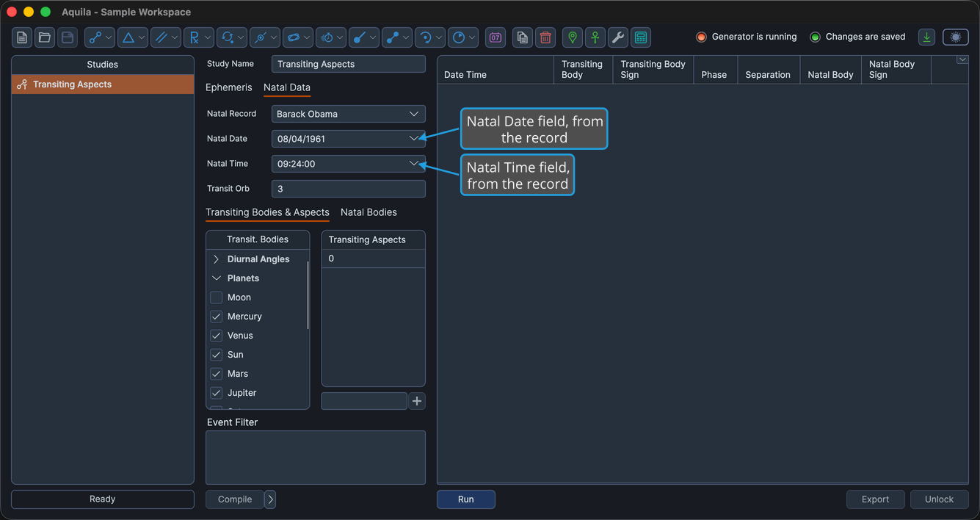Click the spiral arc tool icon
Viewport: 980px width, 520px height.
click(x=426, y=37)
